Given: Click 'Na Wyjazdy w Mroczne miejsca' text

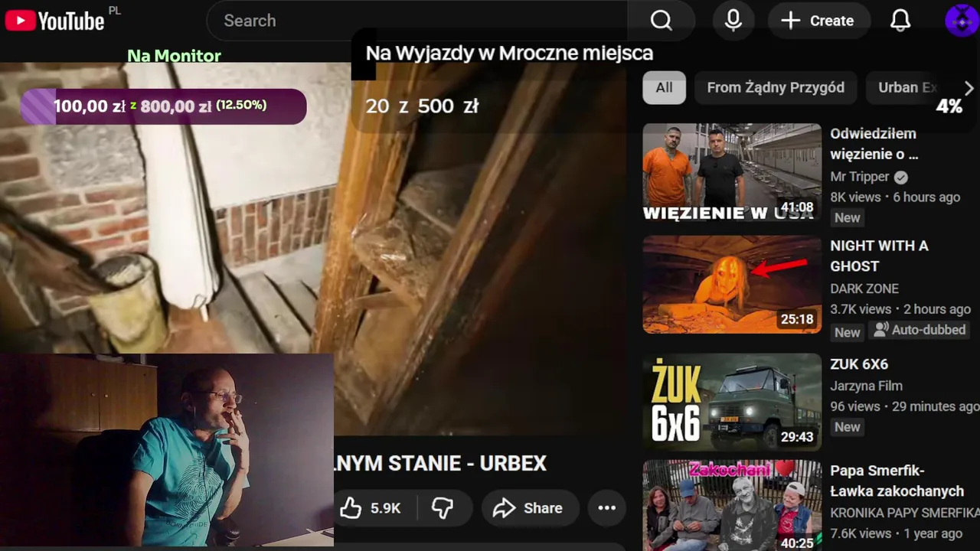Looking at the screenshot, I should tap(509, 54).
